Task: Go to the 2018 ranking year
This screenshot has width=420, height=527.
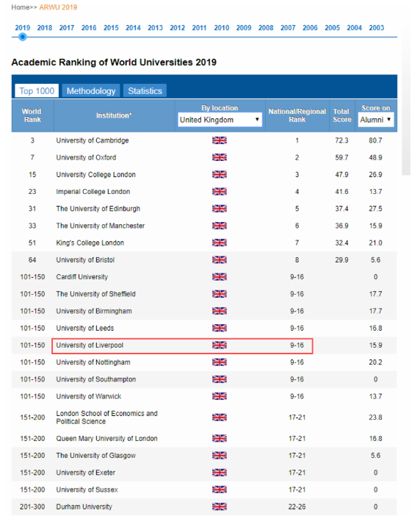Action: click(45, 28)
